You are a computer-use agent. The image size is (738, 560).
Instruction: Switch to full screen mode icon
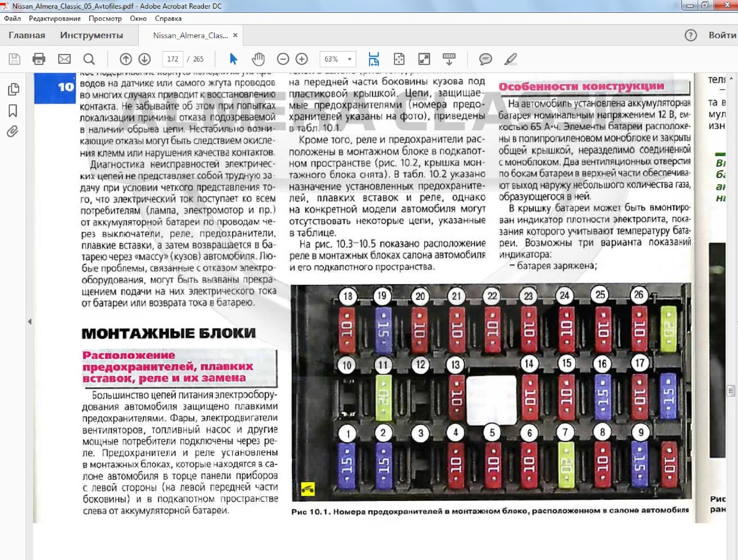[x=424, y=59]
